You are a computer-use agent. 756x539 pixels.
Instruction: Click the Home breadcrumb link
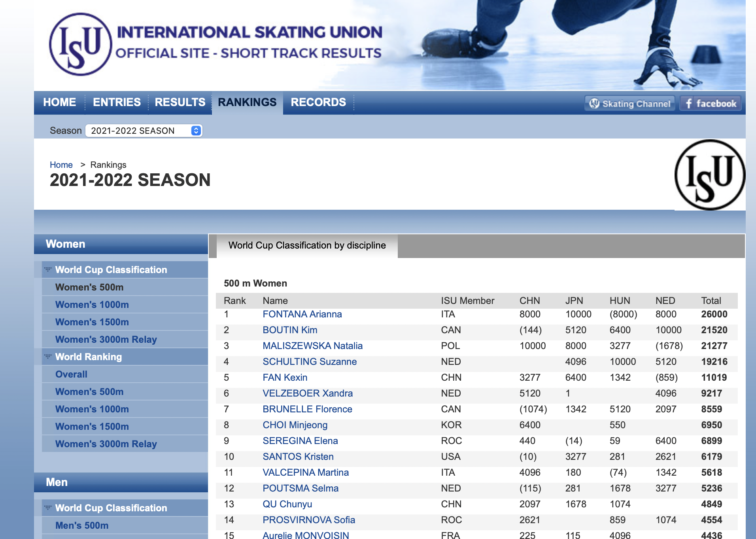pos(61,165)
